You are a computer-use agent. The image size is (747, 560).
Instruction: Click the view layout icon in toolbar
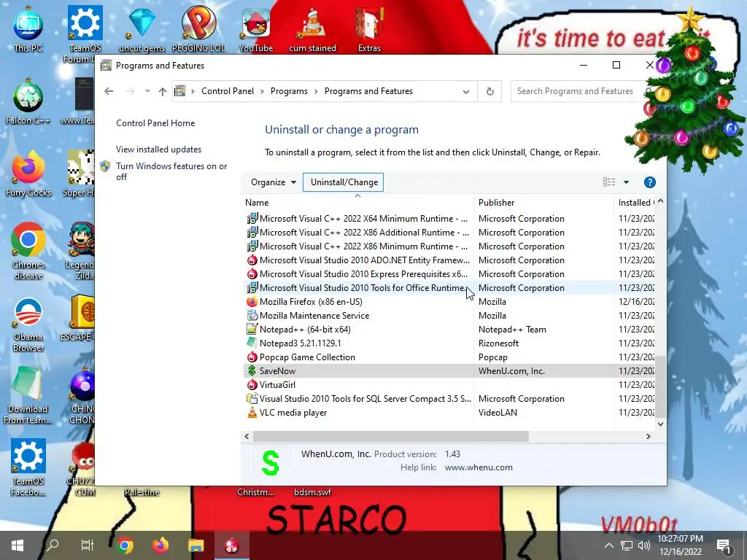(x=609, y=182)
